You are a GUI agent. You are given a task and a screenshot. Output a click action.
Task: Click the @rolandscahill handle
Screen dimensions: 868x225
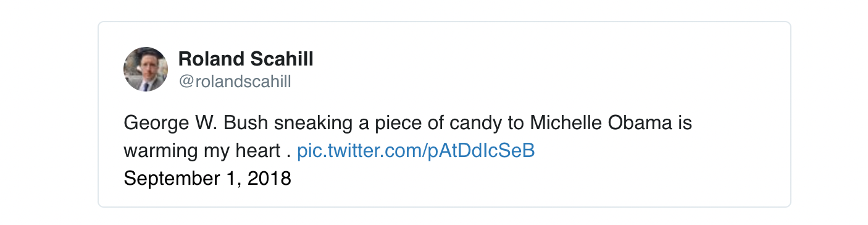tap(235, 82)
